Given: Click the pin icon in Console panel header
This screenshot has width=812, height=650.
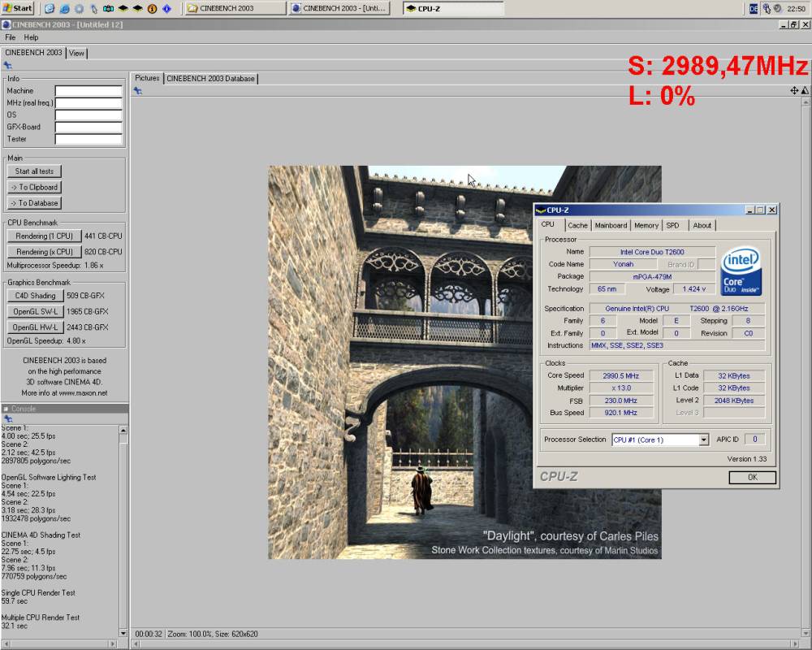Looking at the screenshot, I should click(8, 418).
